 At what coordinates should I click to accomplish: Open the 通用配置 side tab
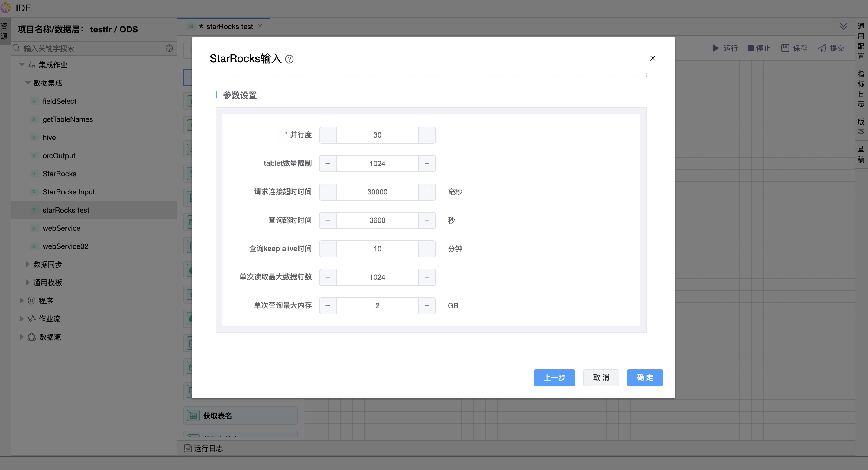point(860,41)
